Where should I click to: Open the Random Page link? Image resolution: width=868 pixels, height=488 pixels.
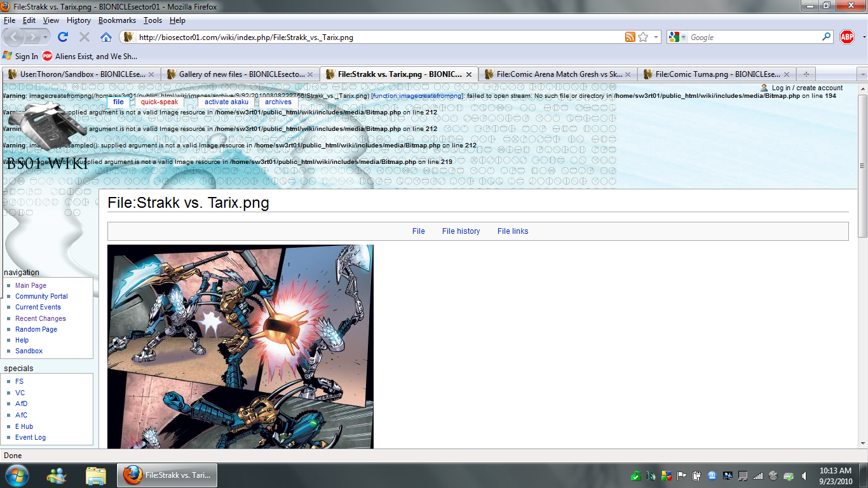(x=36, y=329)
